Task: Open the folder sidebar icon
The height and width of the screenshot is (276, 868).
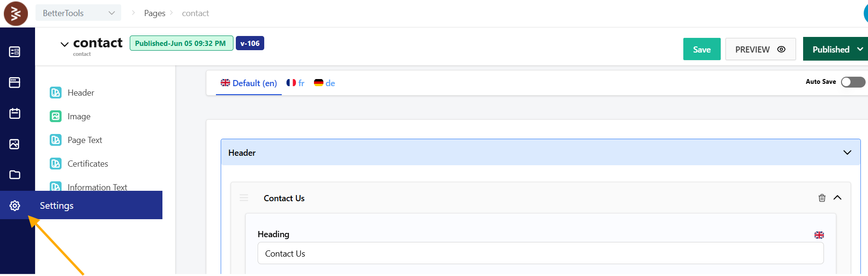Action: (15, 175)
